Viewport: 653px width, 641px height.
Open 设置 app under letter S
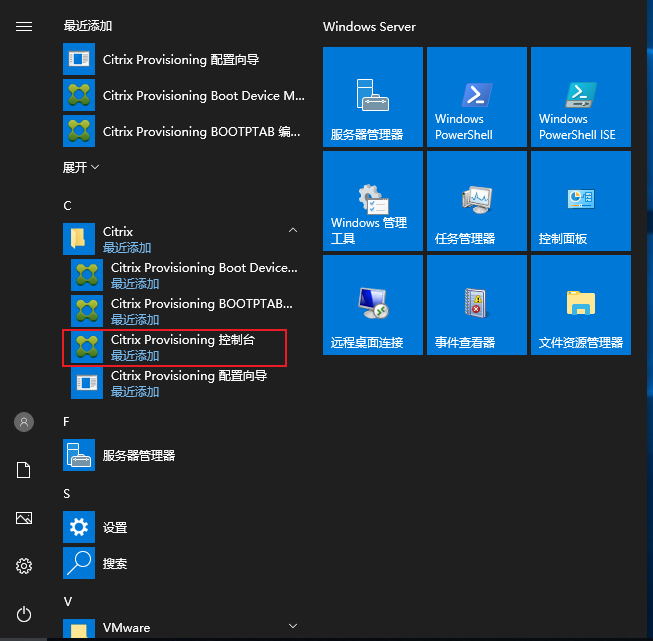pos(115,527)
